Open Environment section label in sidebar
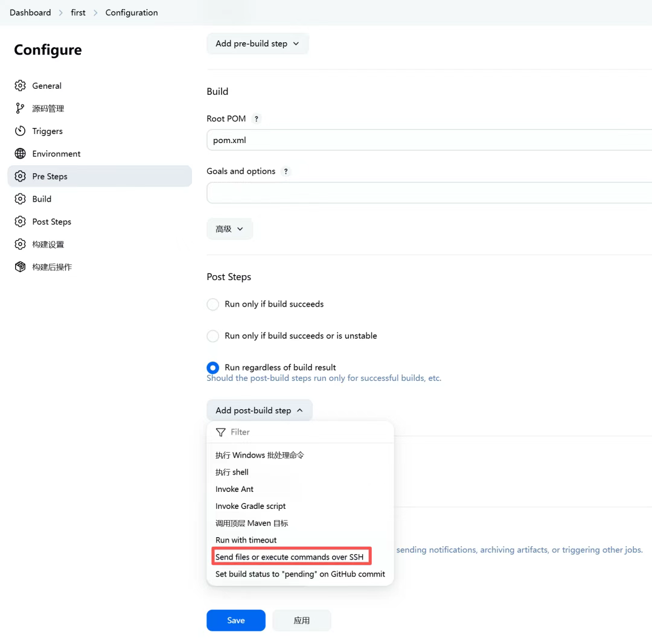Viewport: 652px width, 644px height. tap(57, 154)
